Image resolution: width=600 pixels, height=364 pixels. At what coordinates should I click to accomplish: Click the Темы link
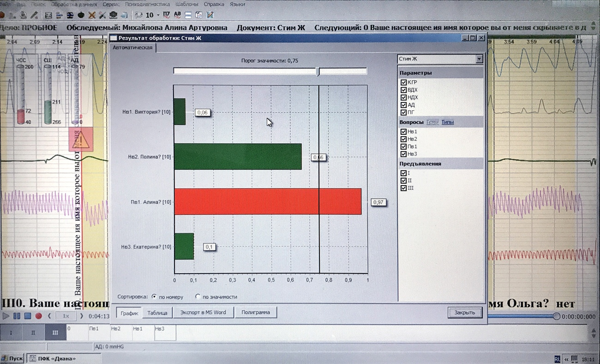click(432, 122)
